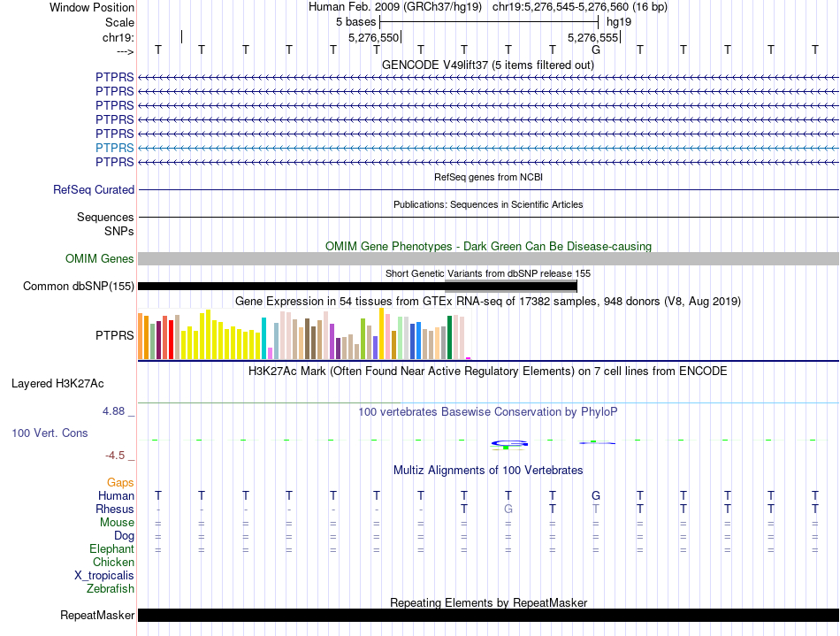
Task: Click the Elephant species label
Action: click(111, 549)
